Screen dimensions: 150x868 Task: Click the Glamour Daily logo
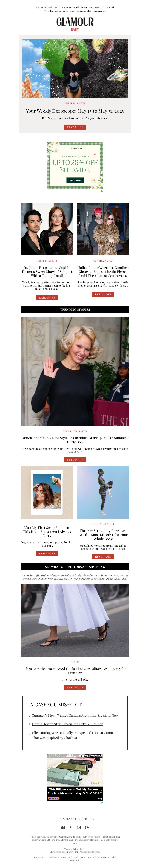pyautogui.click(x=75, y=24)
